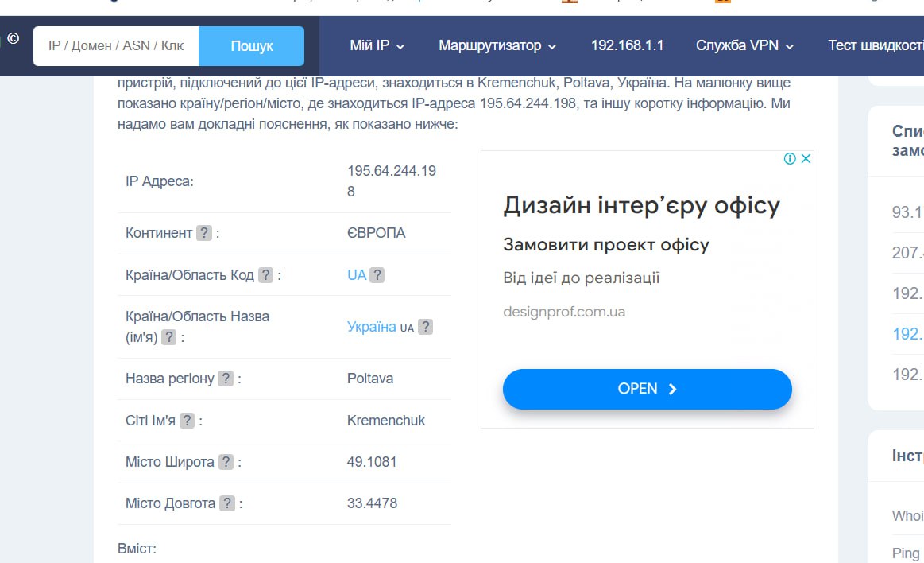Click help icon next to Назва регіону

coord(226,379)
